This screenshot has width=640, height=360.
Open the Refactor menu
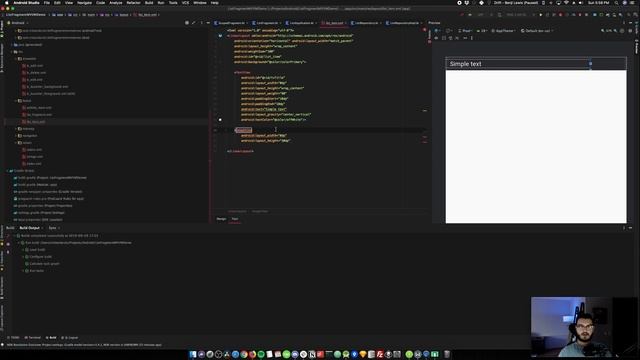pyautogui.click(x=133, y=2)
